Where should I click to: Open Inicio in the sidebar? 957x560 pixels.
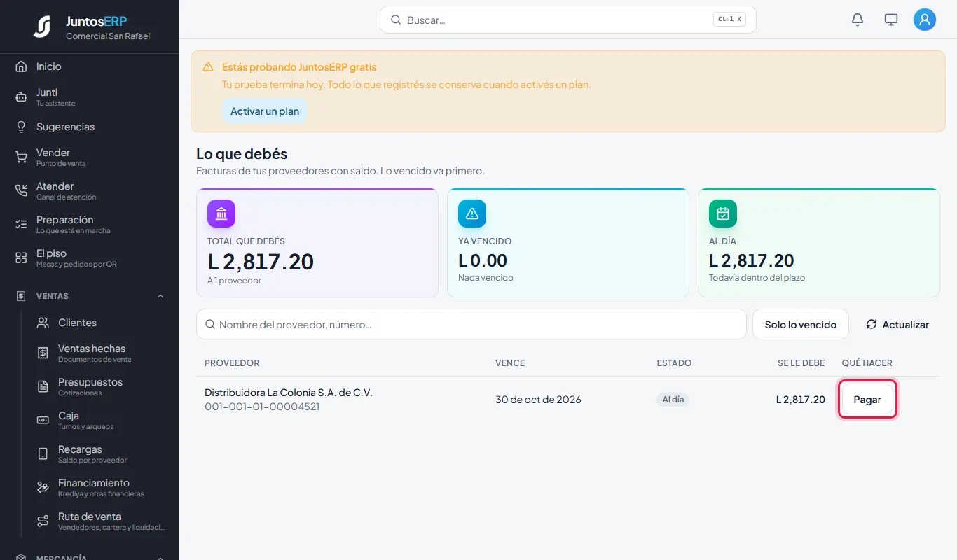pos(90,66)
